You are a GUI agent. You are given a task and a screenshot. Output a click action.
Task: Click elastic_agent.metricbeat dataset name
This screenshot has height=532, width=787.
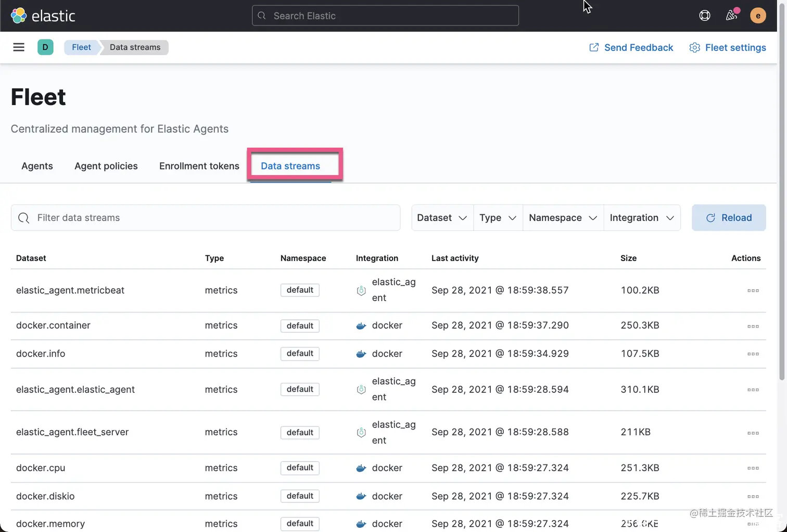70,290
